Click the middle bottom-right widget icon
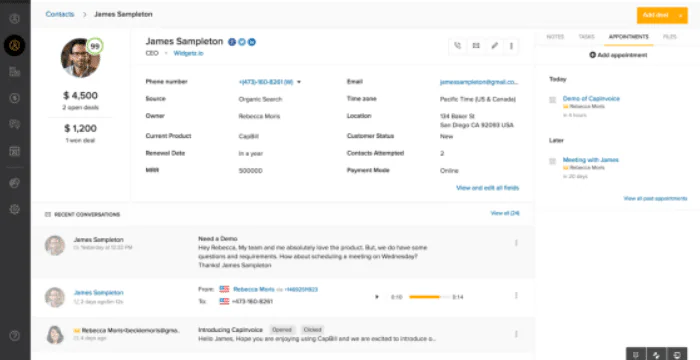700x360 pixels. [656, 355]
